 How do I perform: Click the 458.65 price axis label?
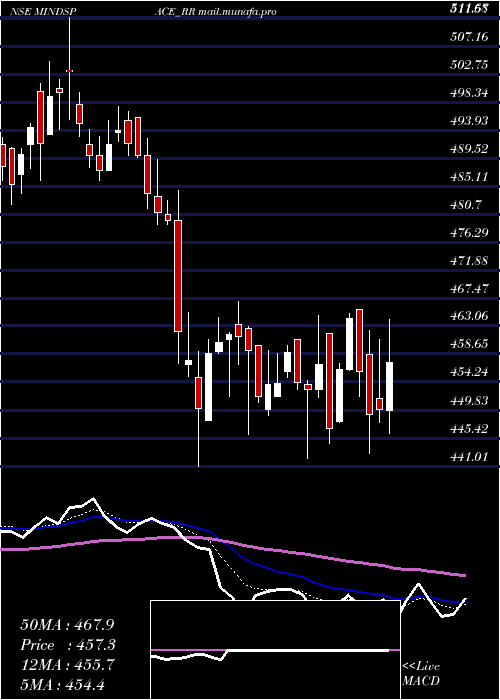469,345
